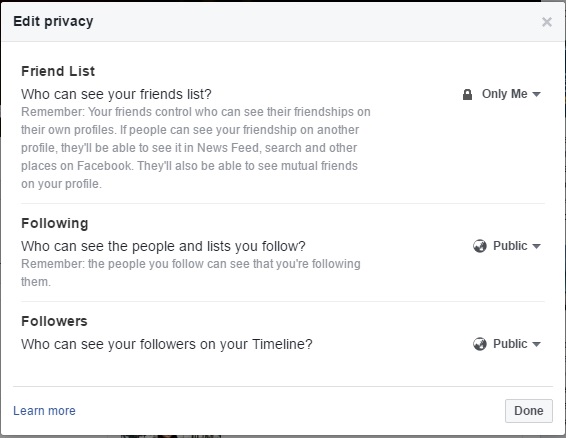
Task: Expand the Followers audience dropdown arrow
Action: point(536,345)
